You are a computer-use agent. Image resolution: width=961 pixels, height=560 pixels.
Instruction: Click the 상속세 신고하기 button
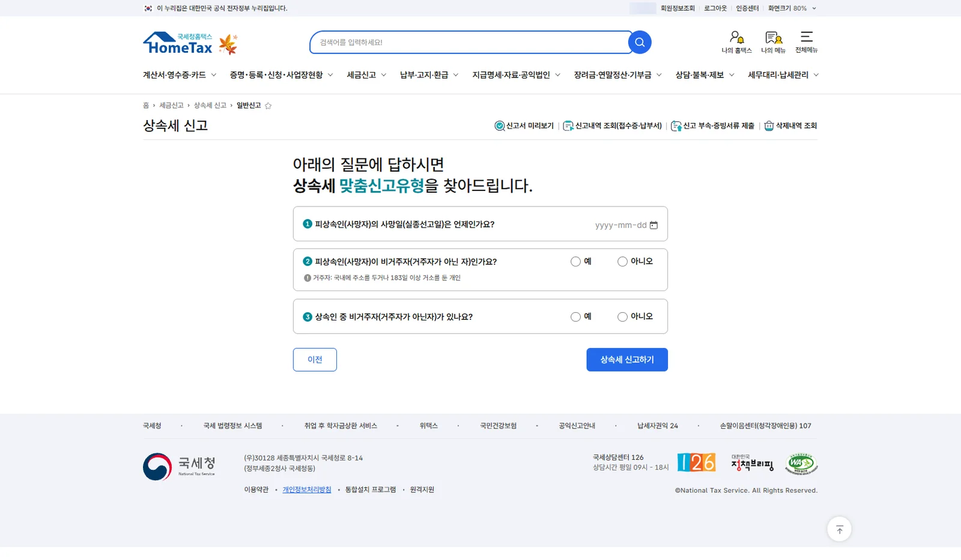click(627, 360)
